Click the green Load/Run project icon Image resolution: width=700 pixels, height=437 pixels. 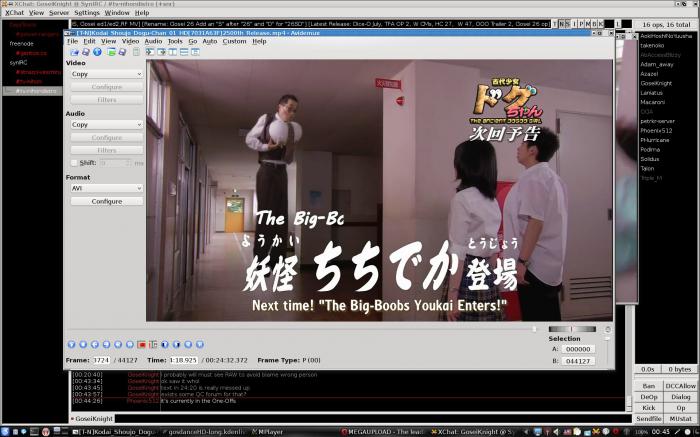click(111, 52)
